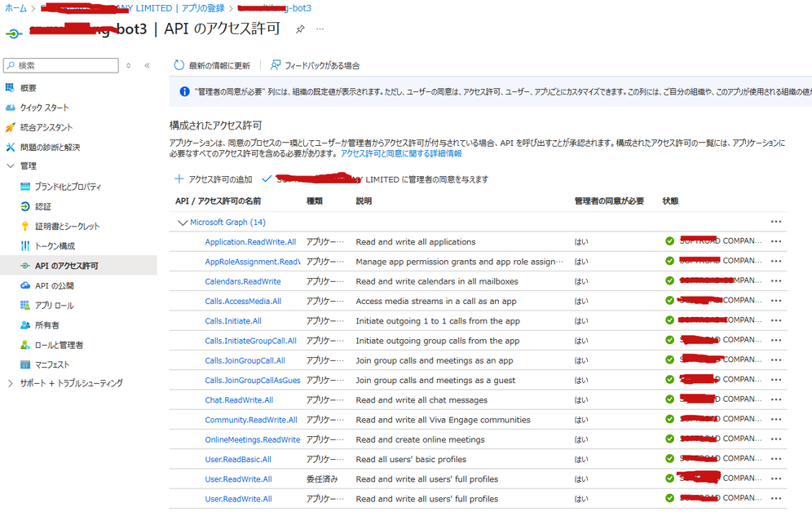Click the クイック スタート cloud icon
This screenshot has width=812, height=516.
(10, 108)
